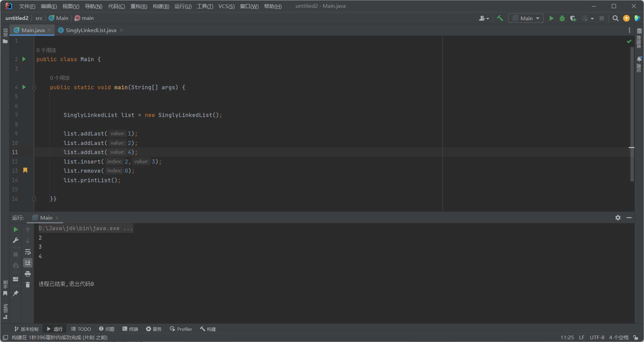
Task: Open the 重构(R) refactor menu
Action: 139,6
